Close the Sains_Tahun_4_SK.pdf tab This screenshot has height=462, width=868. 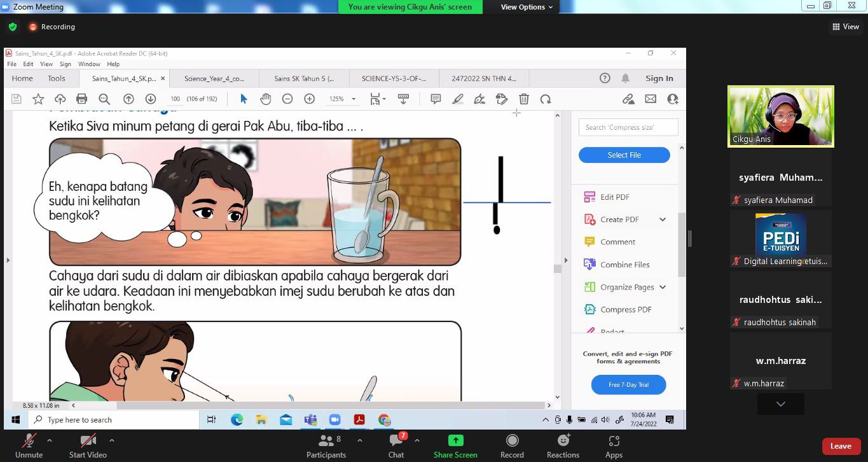(x=163, y=79)
